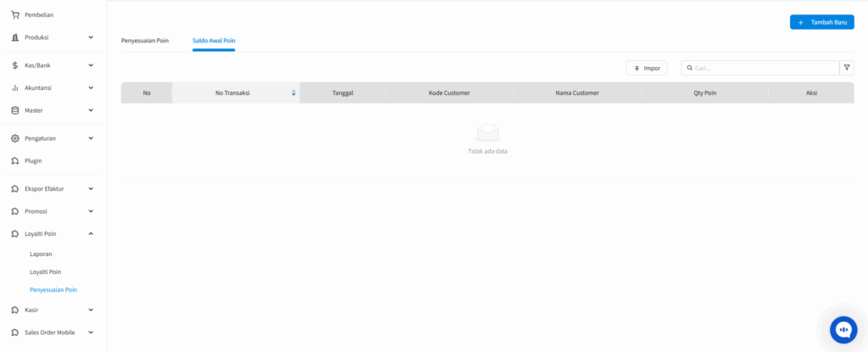Click the Tanggal column header

(x=343, y=93)
